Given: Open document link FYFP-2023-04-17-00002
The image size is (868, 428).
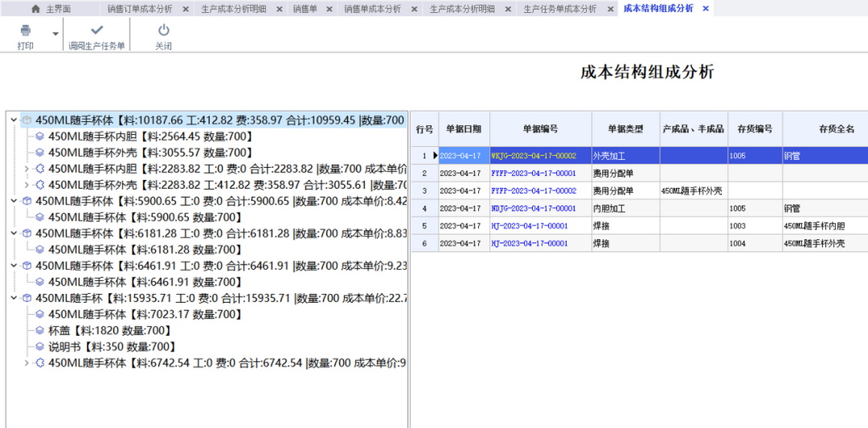Looking at the screenshot, I should 533,191.
